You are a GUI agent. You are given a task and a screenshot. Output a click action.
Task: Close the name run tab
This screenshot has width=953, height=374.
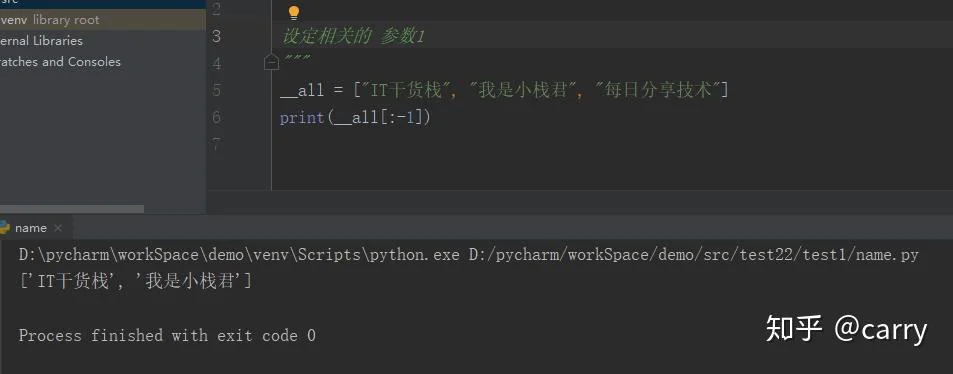click(58, 229)
